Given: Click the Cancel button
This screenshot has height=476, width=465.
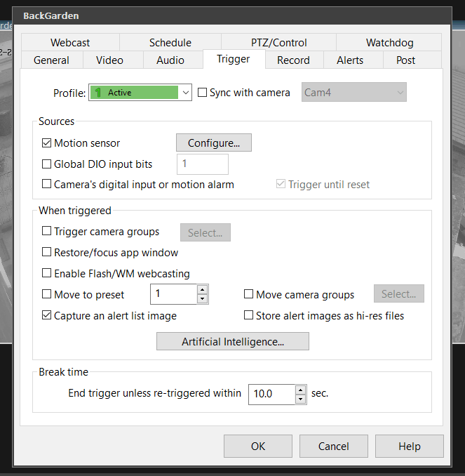Looking at the screenshot, I should tap(334, 447).
